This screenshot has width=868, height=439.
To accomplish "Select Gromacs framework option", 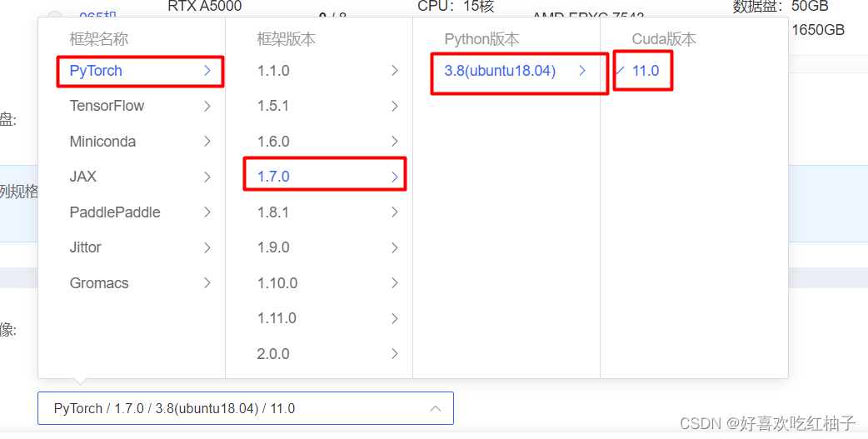I will coord(132,283).
